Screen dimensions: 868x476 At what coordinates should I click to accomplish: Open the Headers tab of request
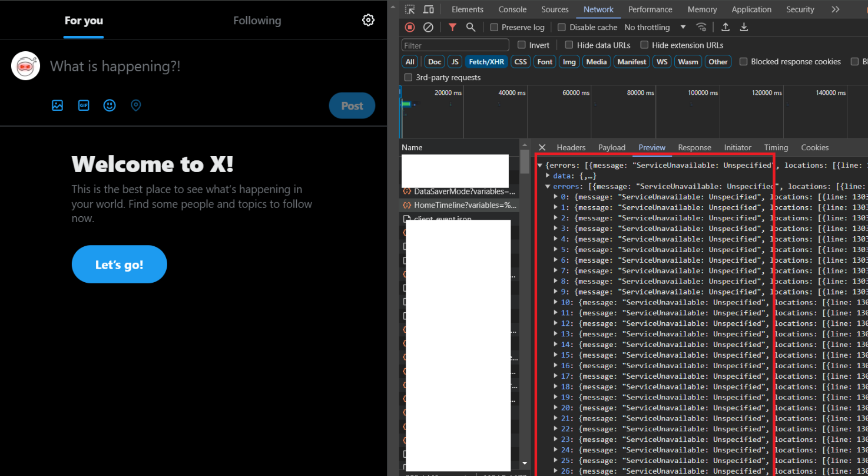pyautogui.click(x=571, y=147)
